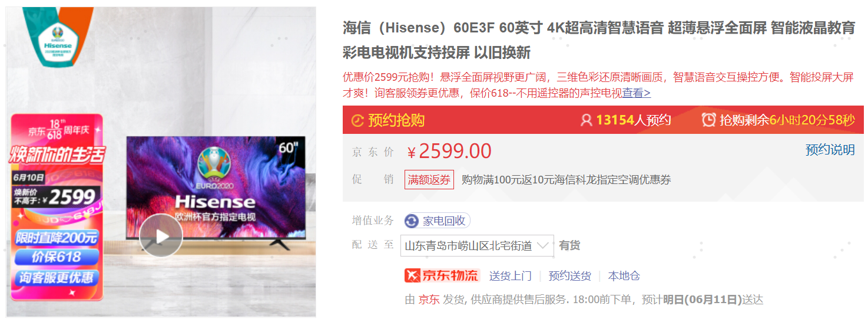Click the 本地仓 link

point(624,276)
